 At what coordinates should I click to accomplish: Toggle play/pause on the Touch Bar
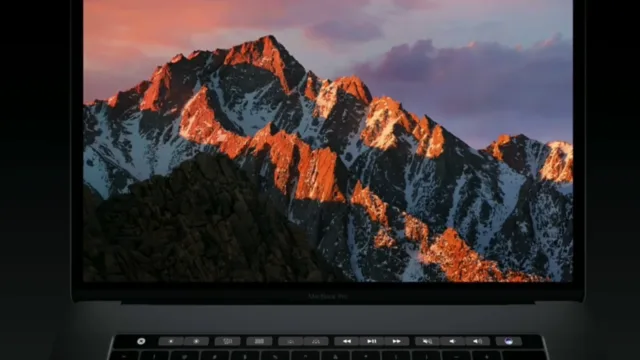[371, 341]
